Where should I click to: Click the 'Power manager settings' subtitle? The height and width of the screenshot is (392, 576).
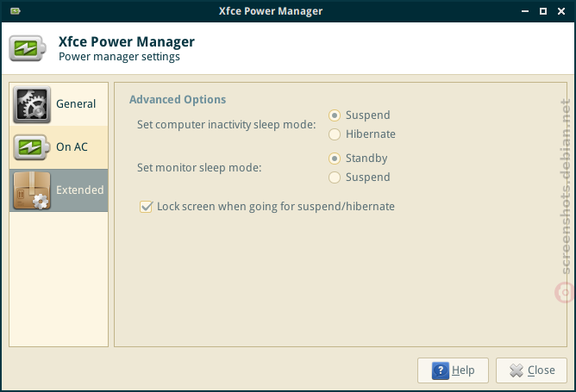point(119,57)
